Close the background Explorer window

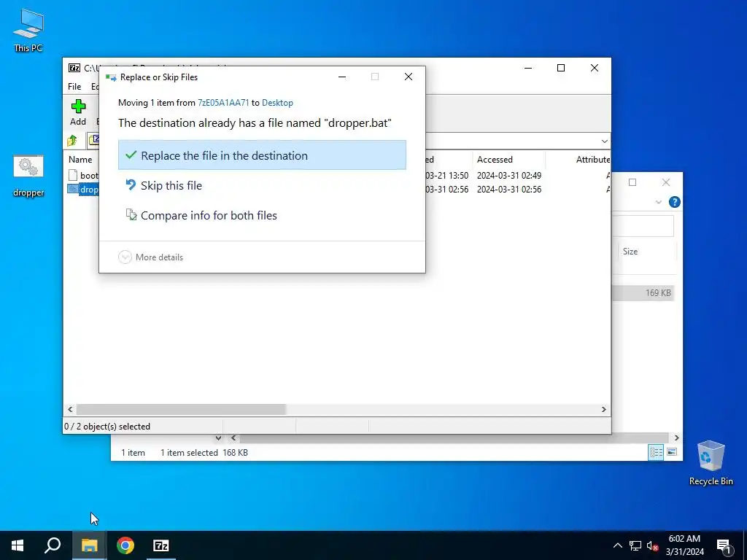tap(665, 182)
